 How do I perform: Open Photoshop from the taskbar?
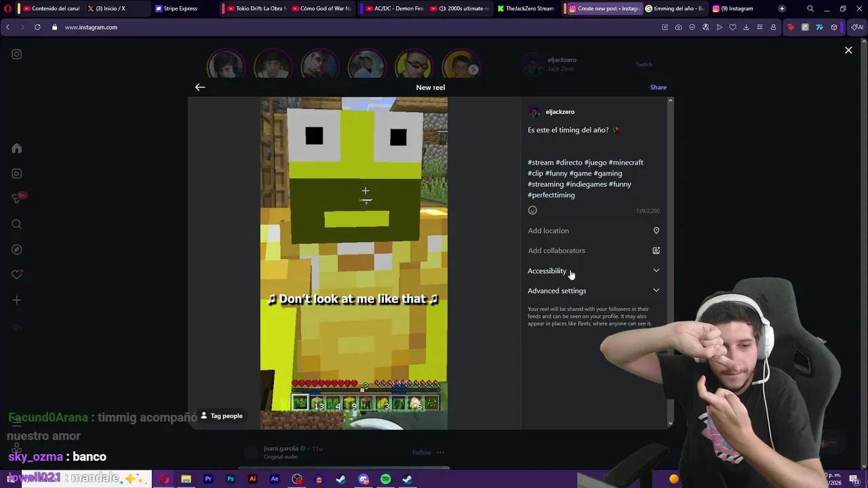point(231,479)
